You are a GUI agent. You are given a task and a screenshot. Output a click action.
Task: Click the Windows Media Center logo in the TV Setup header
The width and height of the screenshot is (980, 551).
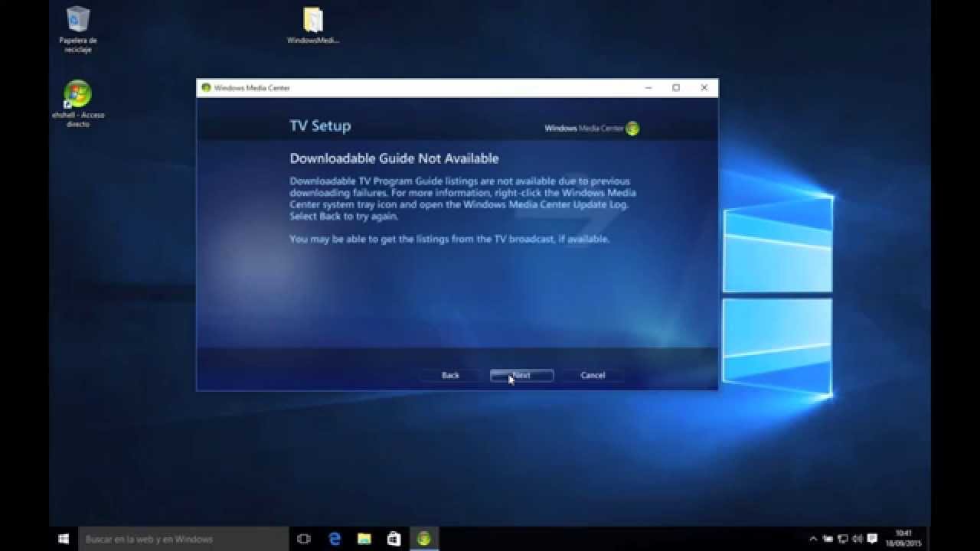631,129
